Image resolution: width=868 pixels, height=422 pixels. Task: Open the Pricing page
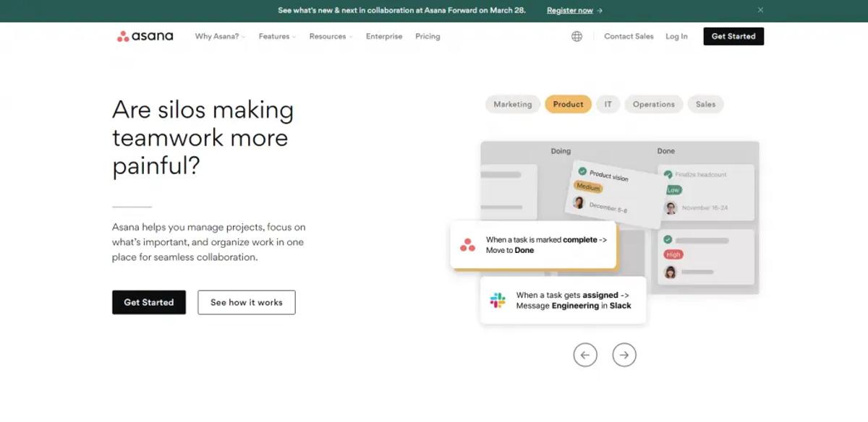coord(427,36)
